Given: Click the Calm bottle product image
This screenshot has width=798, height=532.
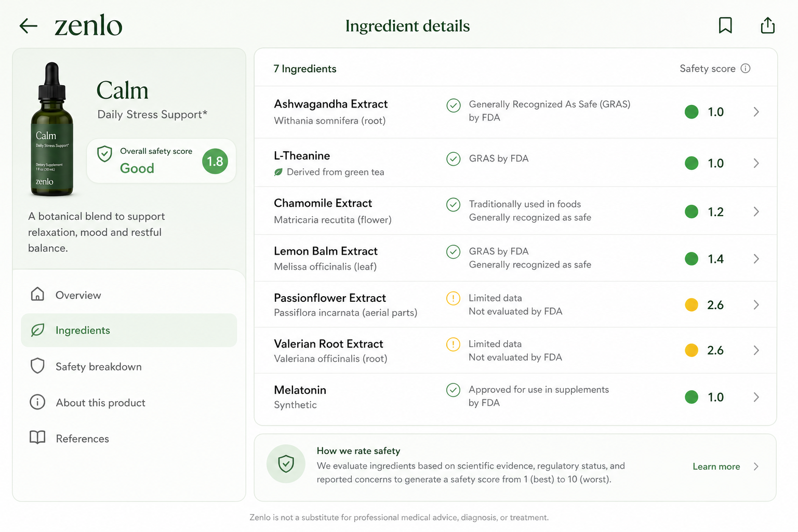Looking at the screenshot, I should pyautogui.click(x=52, y=129).
